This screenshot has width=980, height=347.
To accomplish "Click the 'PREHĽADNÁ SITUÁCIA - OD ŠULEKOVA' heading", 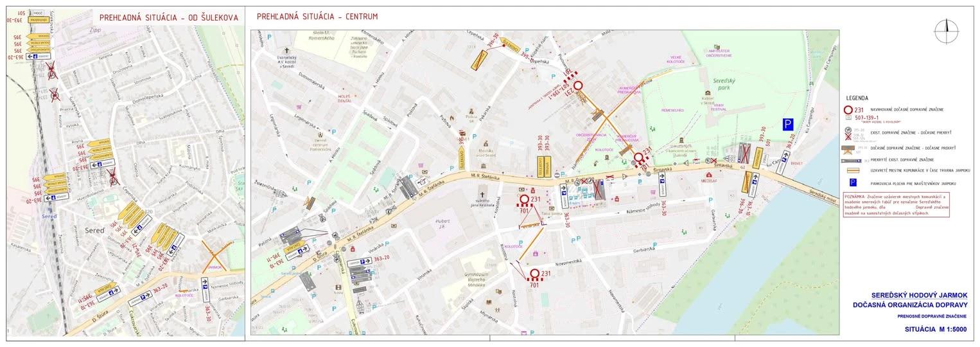I will (168, 17).
